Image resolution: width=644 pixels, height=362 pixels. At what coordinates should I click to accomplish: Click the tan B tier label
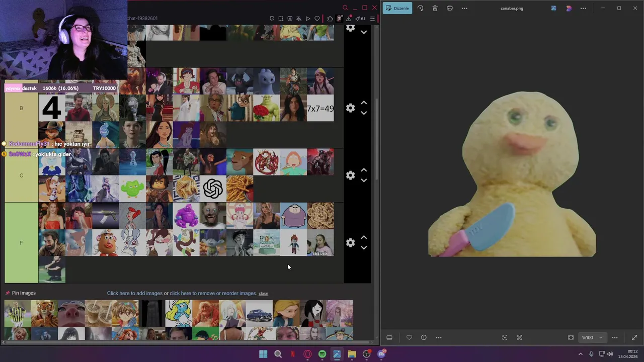point(21,108)
